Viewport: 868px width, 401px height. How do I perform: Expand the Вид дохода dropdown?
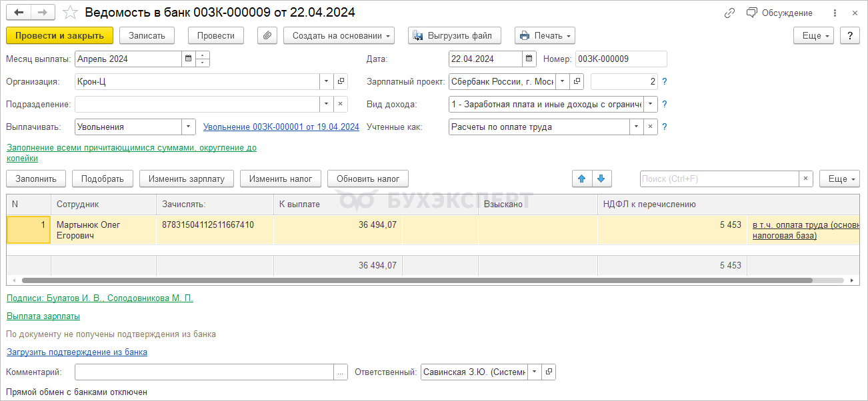pyautogui.click(x=651, y=104)
